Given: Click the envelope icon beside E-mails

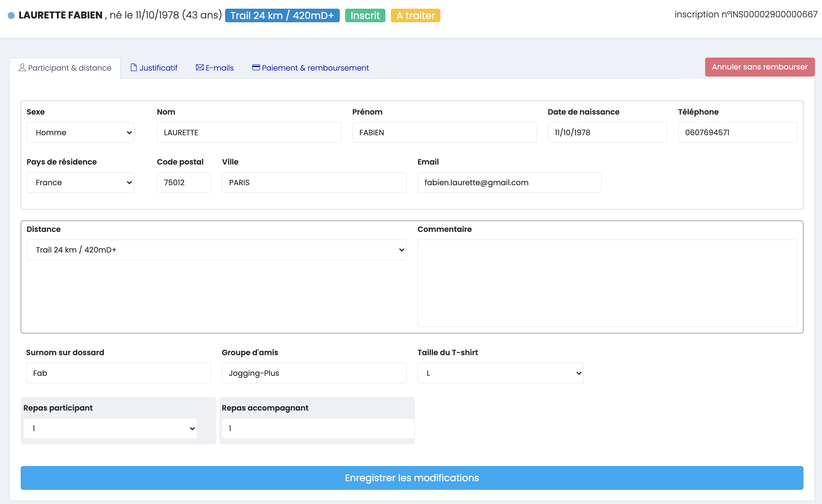Looking at the screenshot, I should click(x=200, y=67).
